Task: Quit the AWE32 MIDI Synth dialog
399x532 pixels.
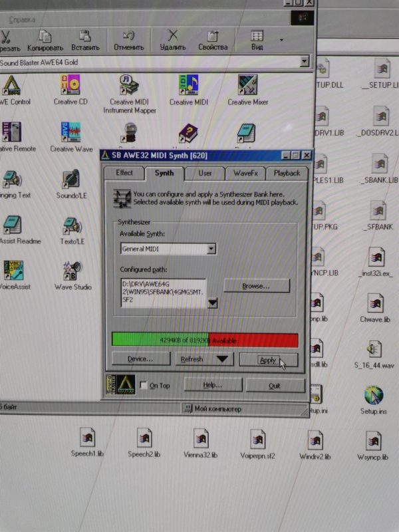Action: [x=275, y=386]
